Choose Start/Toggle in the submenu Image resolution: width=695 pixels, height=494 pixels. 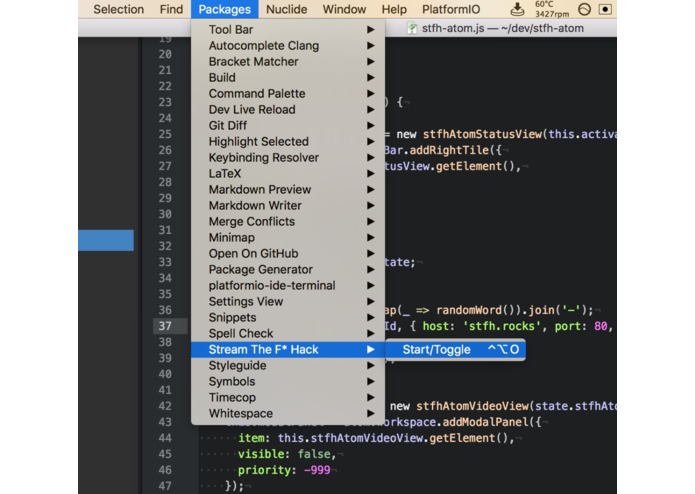455,350
